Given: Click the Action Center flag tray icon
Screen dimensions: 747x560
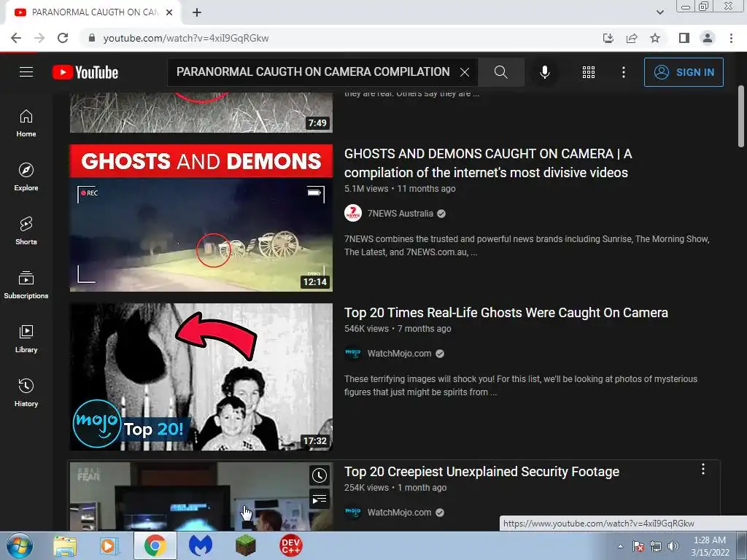Looking at the screenshot, I should 638,546.
